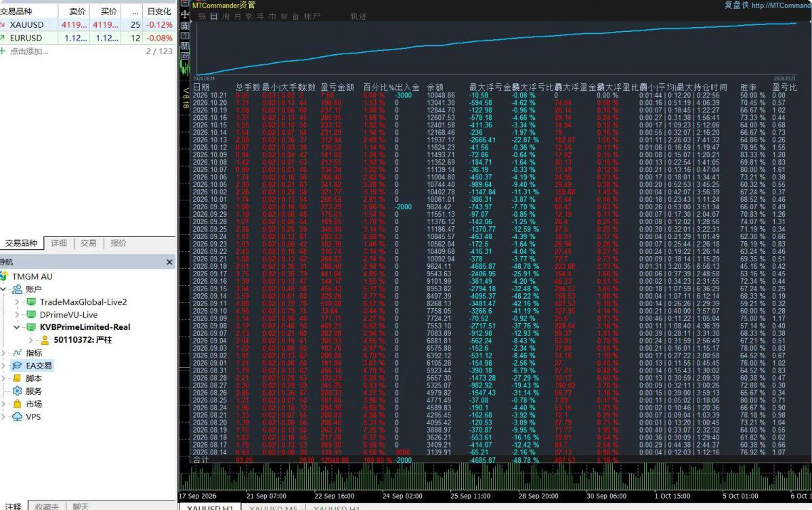
Task: Collapse the 账户 accounts tree node
Action: pyautogui.click(x=3, y=289)
